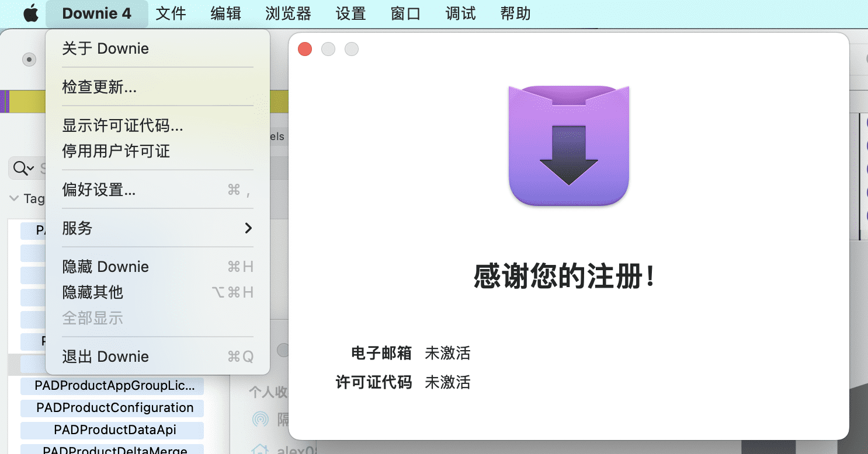Select 隐藏其他 in the menu

(158, 292)
